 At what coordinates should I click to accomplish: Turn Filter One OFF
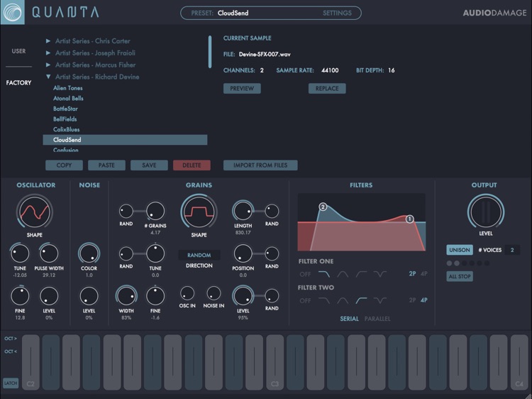pos(305,274)
